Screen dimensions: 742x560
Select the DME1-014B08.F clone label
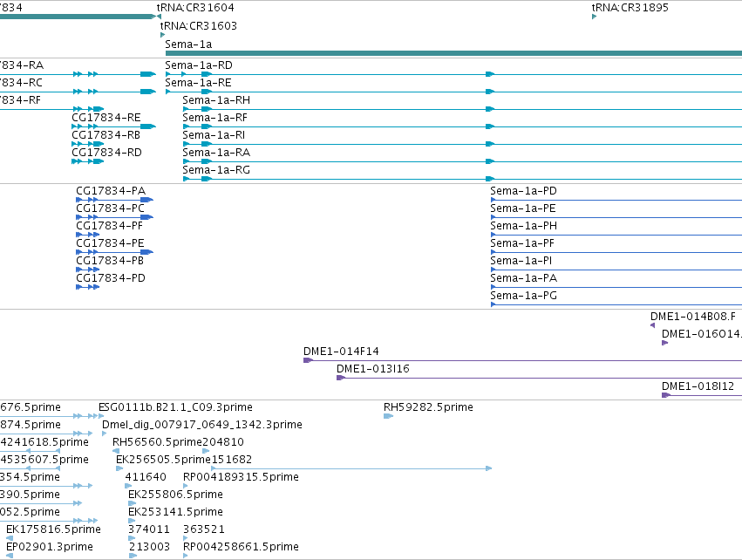pos(693,317)
